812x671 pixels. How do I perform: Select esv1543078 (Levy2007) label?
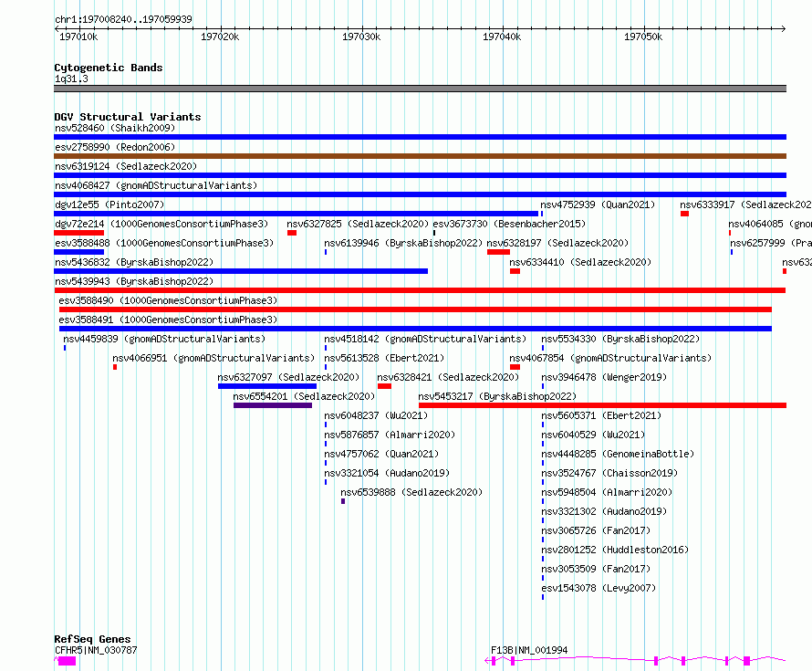tap(599, 588)
